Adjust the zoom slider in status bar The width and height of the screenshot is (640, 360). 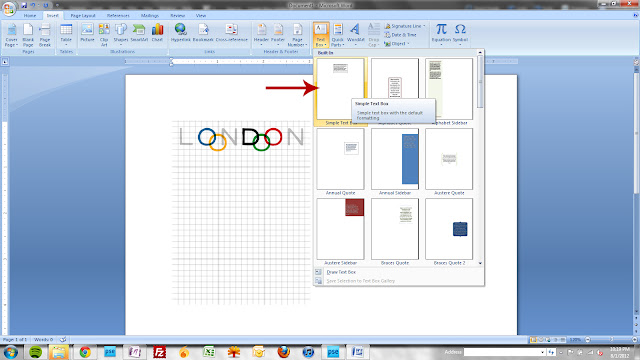pos(611,340)
